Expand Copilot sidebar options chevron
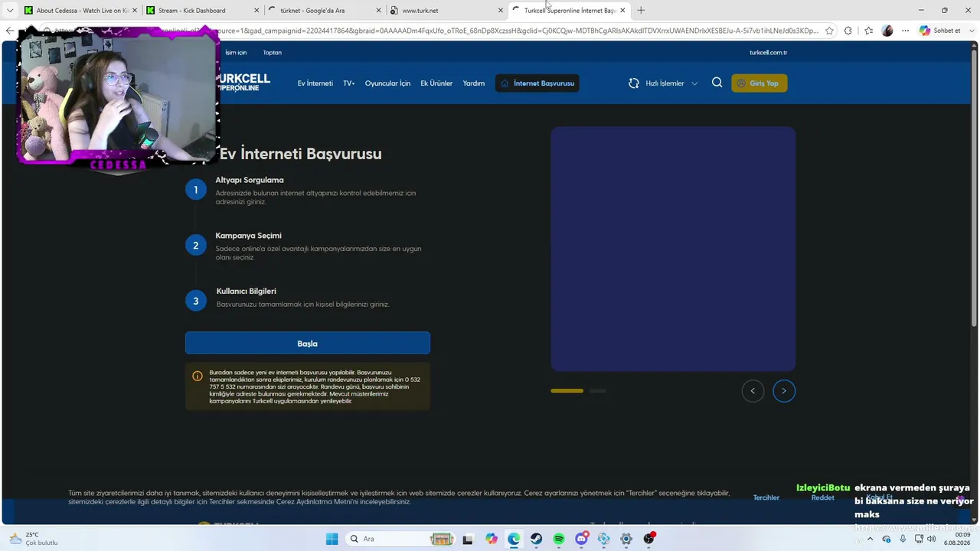980x551 pixels. 970,31
